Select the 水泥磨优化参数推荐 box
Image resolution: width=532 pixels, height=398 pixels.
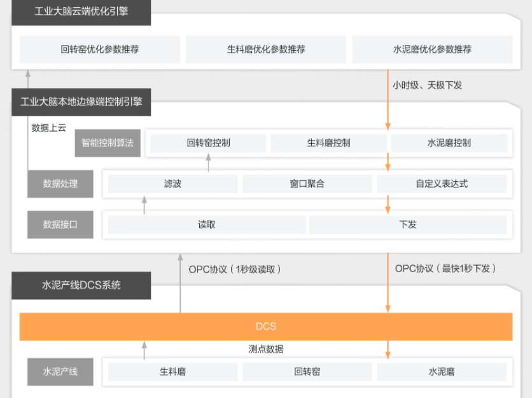click(432, 49)
